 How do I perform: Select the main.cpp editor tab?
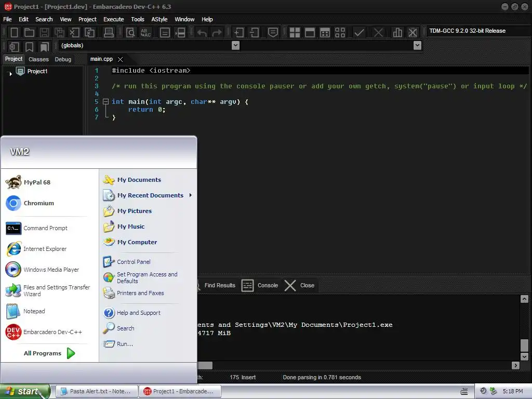pyautogui.click(x=101, y=59)
